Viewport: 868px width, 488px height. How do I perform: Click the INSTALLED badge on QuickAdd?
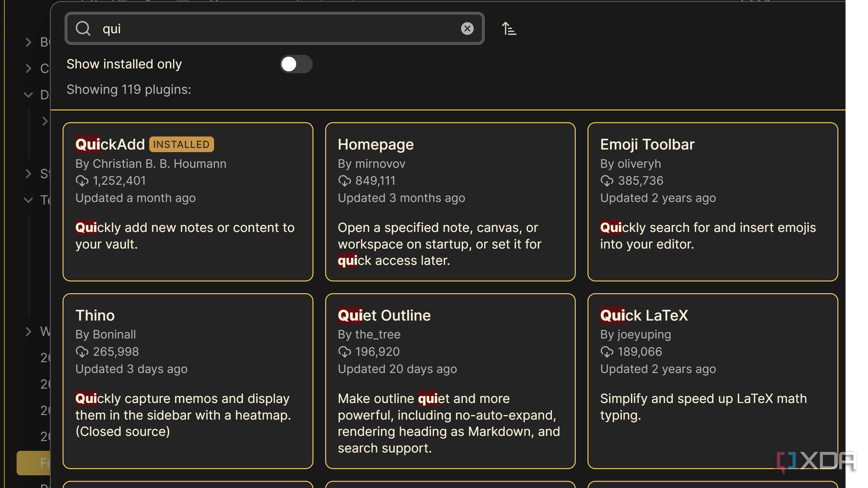coord(181,145)
